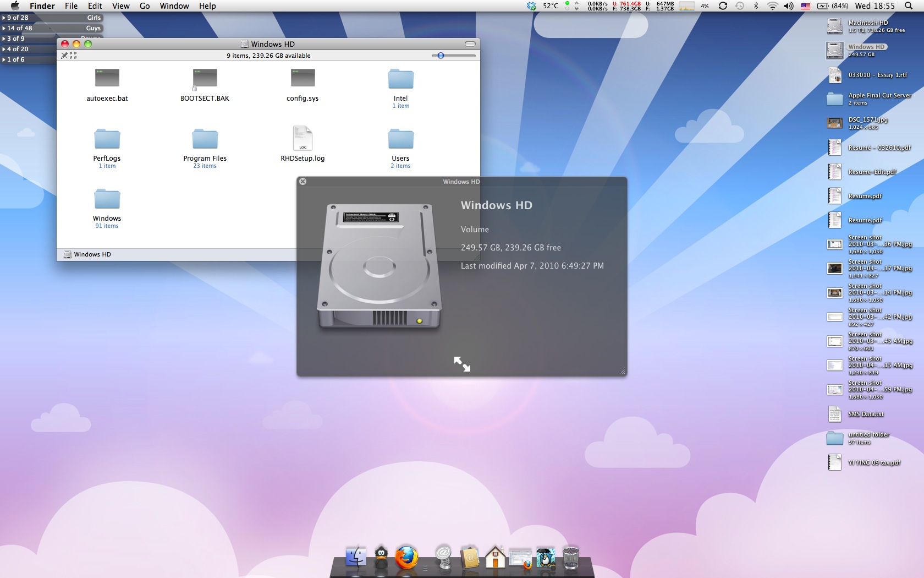Open the US flag input menu
The image size is (924, 578).
pyautogui.click(x=806, y=6)
